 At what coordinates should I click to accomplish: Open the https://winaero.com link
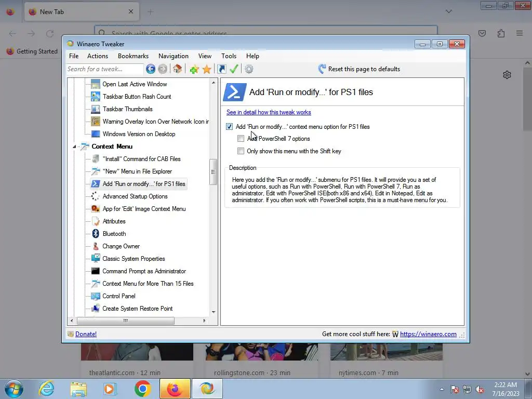click(x=428, y=334)
